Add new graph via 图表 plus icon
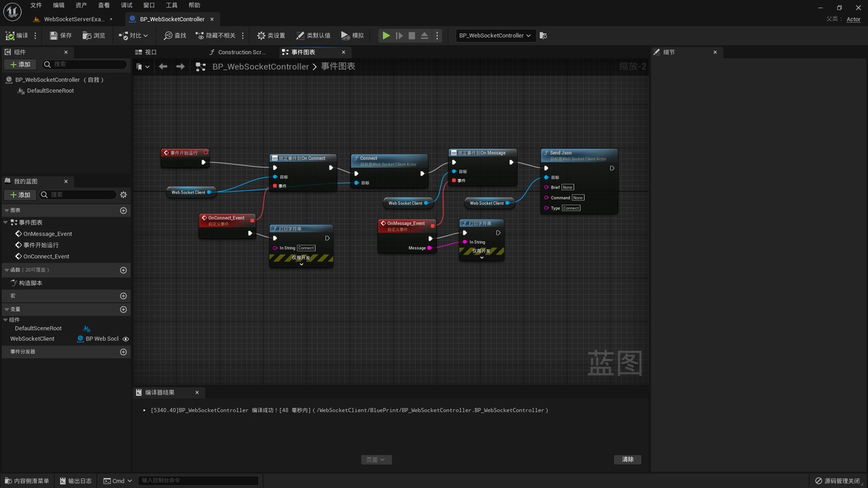 (123, 211)
